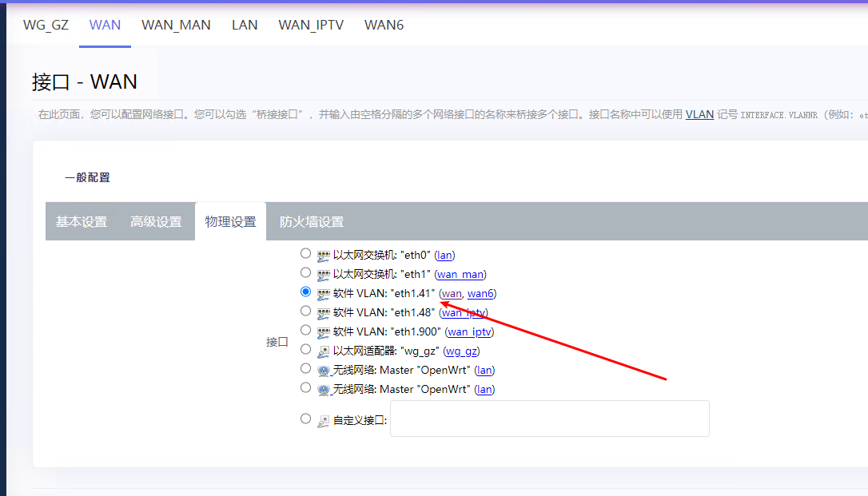
Task: Click the eth0 Ethernet switch icon
Action: 324,256
